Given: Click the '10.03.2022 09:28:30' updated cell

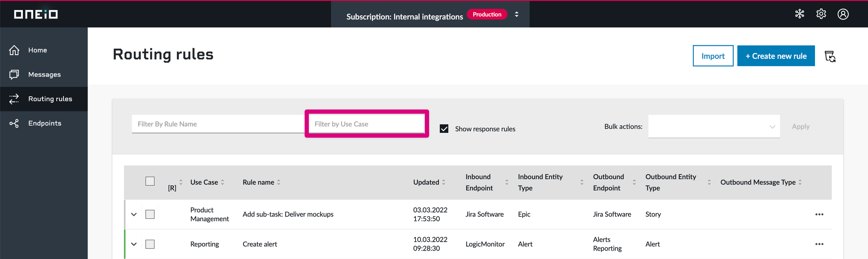Looking at the screenshot, I should click(x=430, y=244).
